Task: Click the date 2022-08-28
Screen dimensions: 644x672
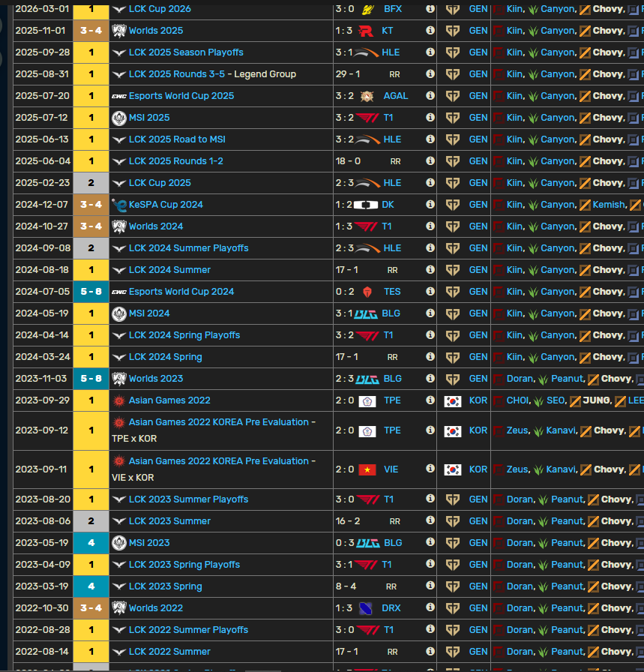Action: coord(42,630)
